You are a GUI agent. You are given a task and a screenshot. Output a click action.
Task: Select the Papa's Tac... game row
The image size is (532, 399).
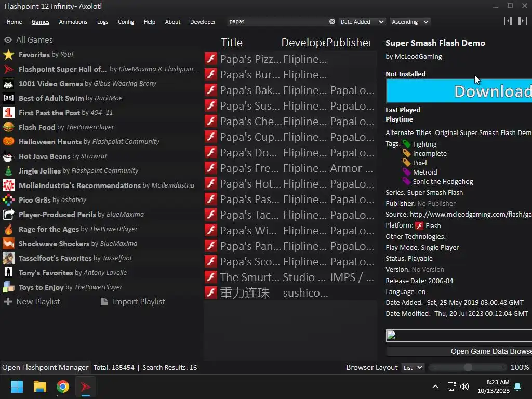290,215
